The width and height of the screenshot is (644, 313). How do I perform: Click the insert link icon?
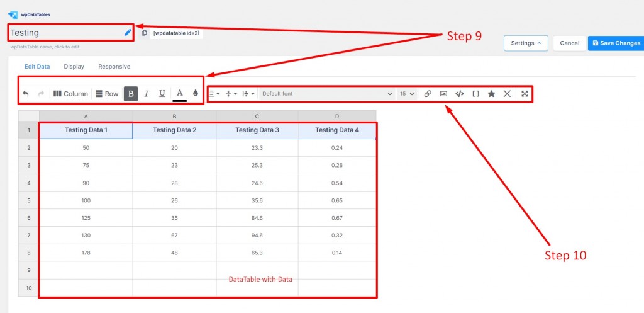click(x=428, y=94)
